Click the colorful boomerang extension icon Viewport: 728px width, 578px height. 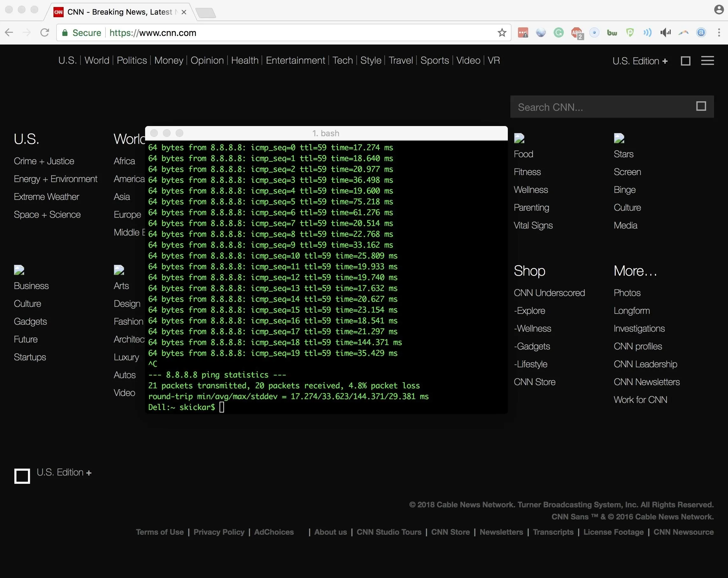(x=683, y=33)
